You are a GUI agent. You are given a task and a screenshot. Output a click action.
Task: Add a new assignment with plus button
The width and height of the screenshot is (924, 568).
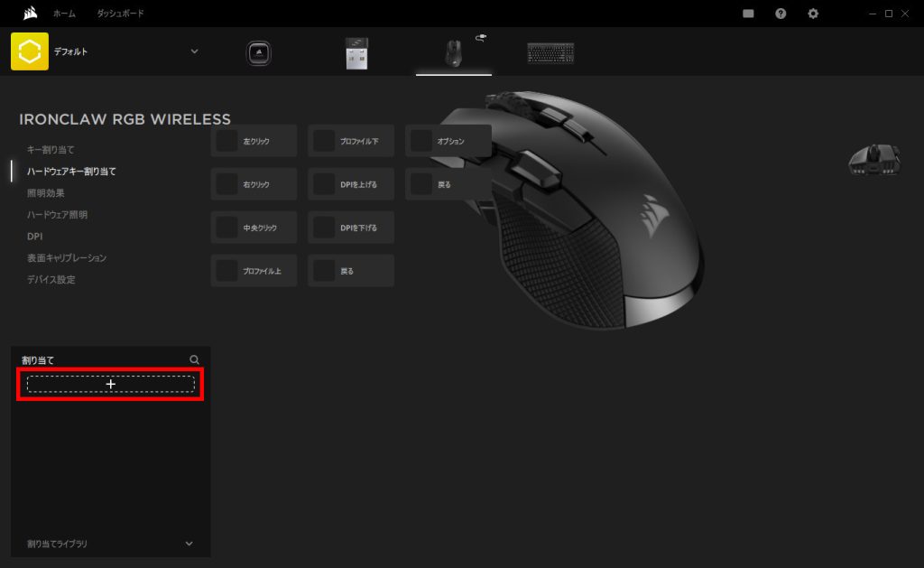pyautogui.click(x=111, y=384)
